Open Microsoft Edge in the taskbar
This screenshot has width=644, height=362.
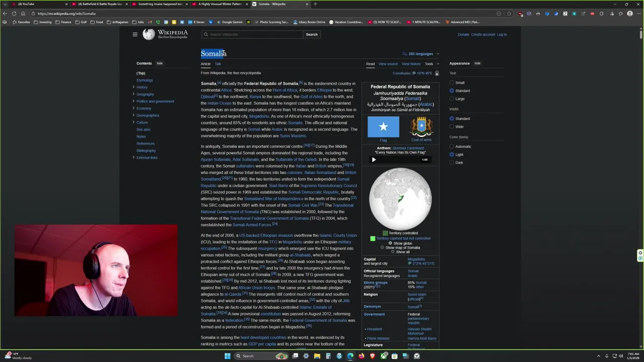[350, 356]
